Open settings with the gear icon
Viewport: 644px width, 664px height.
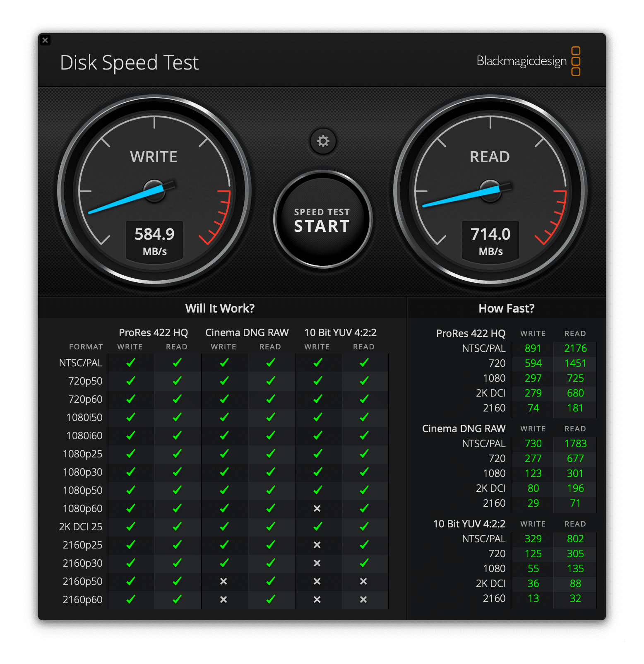323,142
